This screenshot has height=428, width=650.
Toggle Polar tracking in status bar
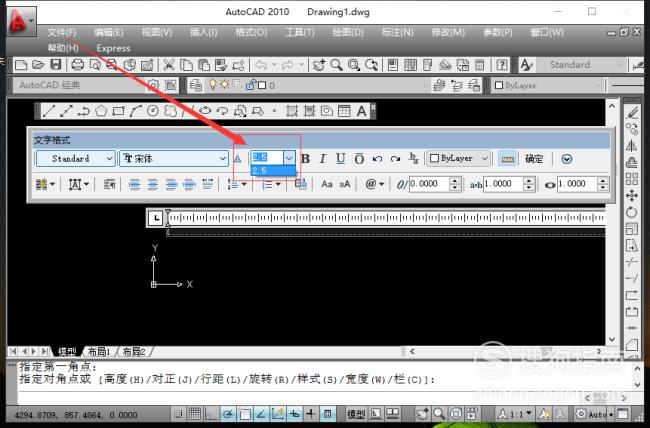pos(228,413)
